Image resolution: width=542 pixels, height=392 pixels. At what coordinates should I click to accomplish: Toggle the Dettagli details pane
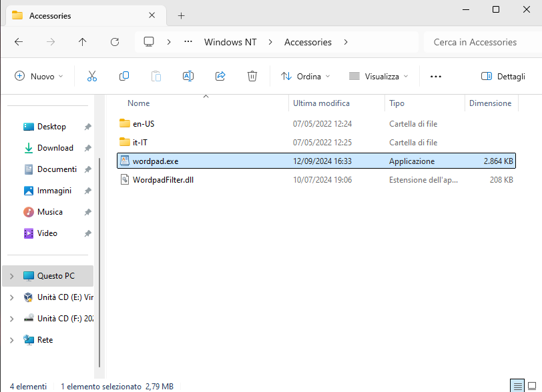(x=503, y=76)
